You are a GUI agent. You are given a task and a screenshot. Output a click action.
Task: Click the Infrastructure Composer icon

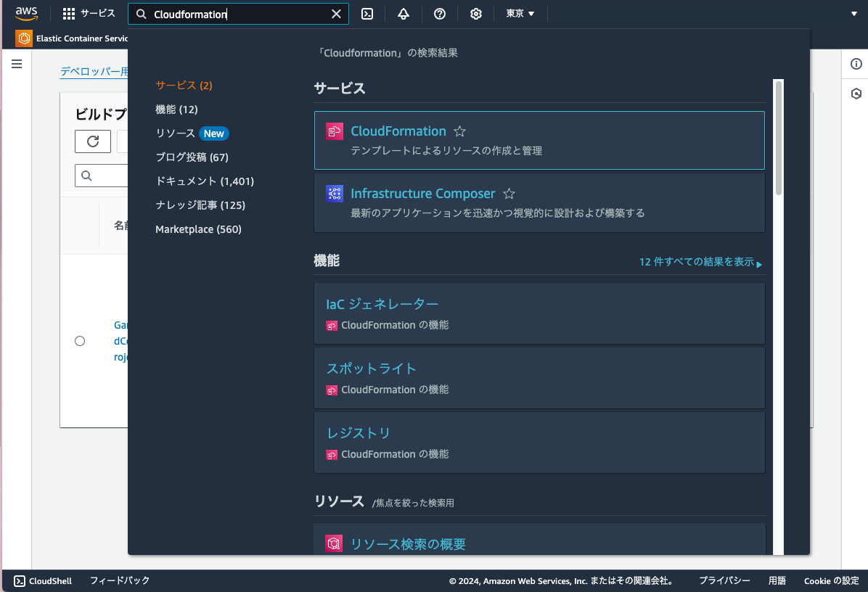[x=335, y=194]
